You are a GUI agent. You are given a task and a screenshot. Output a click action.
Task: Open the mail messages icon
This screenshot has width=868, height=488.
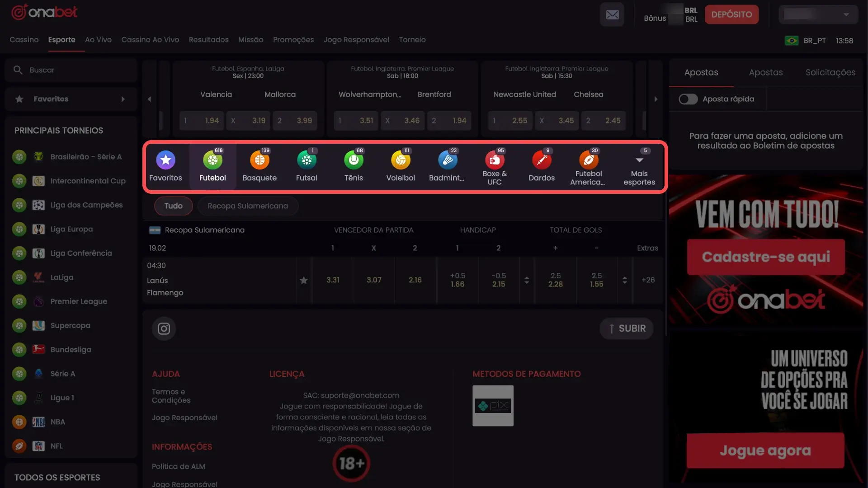tap(612, 14)
